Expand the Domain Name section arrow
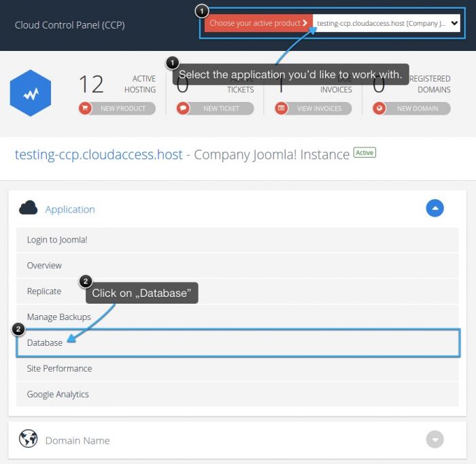Image resolution: width=476 pixels, height=464 pixels. click(x=435, y=439)
